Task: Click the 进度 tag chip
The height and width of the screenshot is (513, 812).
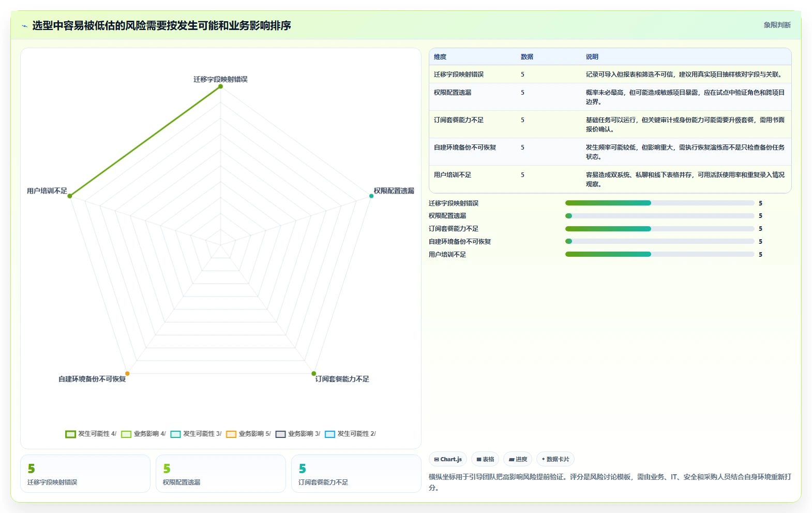Action: [x=518, y=459]
